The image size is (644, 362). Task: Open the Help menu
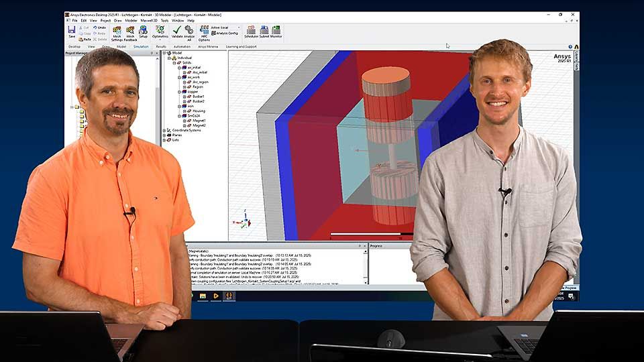(191, 20)
